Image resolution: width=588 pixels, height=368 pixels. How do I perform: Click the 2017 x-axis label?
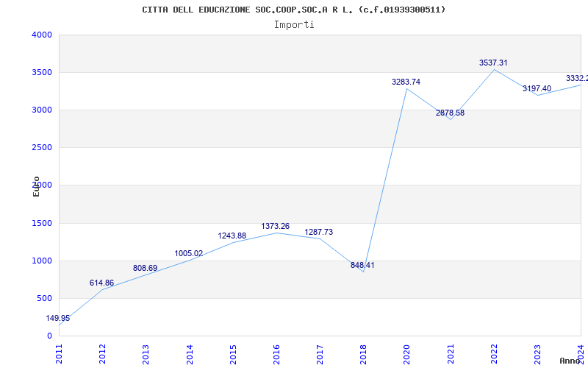click(320, 354)
